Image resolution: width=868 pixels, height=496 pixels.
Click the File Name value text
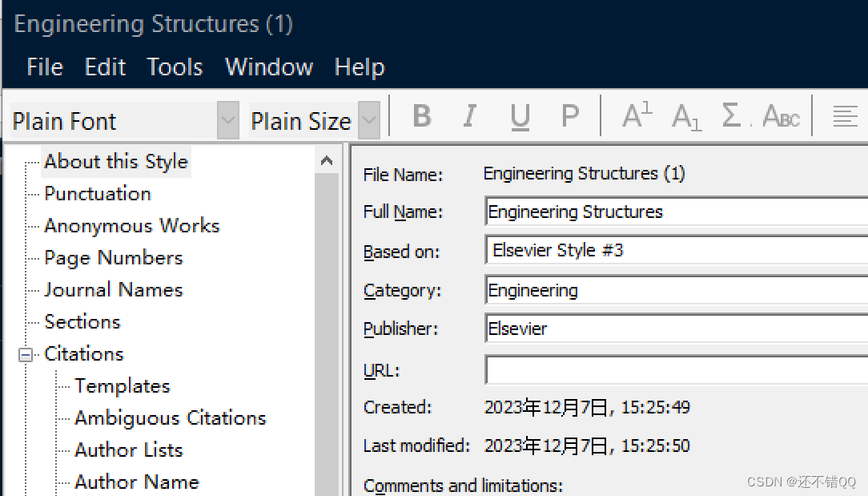585,173
